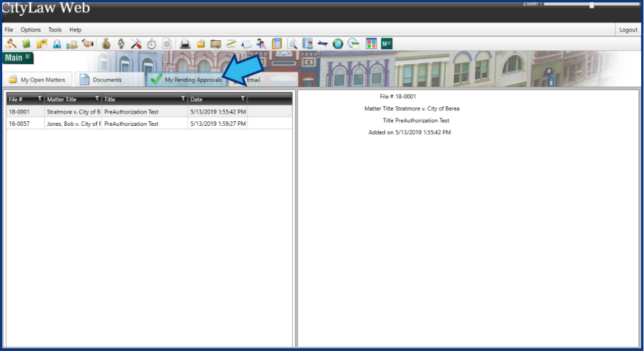Click the Logout button
The image size is (644, 351).
pyautogui.click(x=628, y=29)
